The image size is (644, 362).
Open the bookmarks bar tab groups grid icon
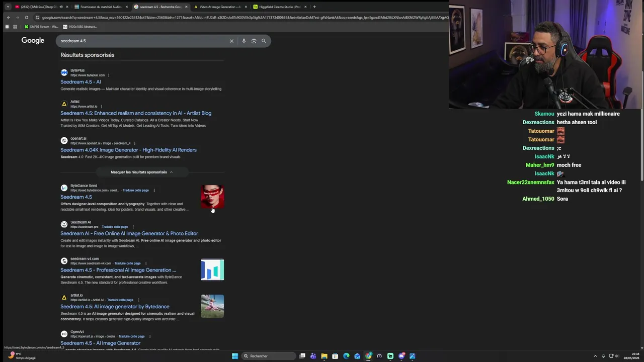15,27
